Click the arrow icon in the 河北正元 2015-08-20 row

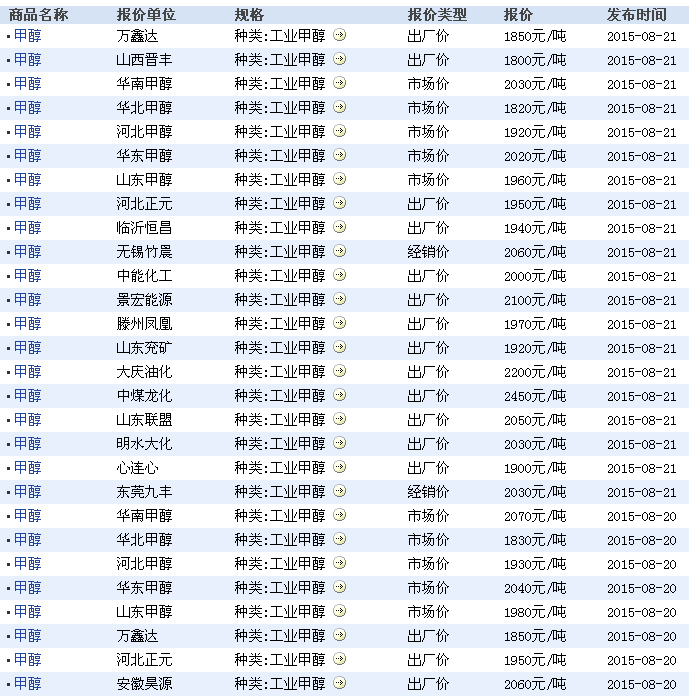click(x=339, y=659)
